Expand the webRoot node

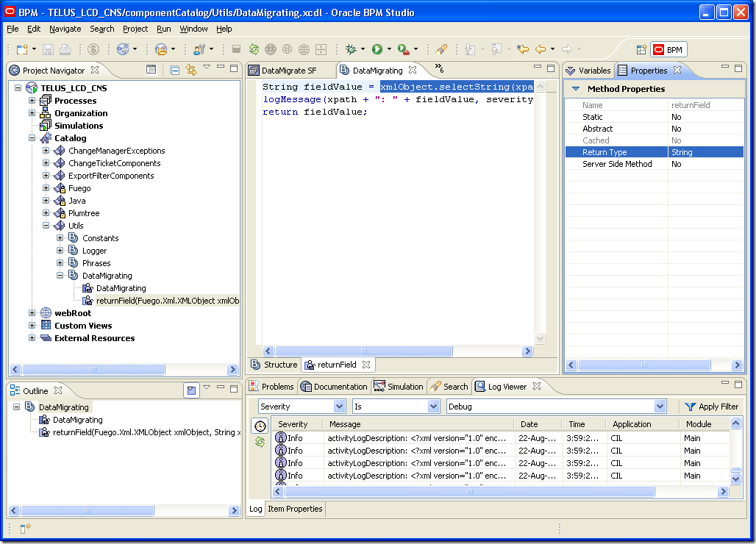tap(32, 312)
